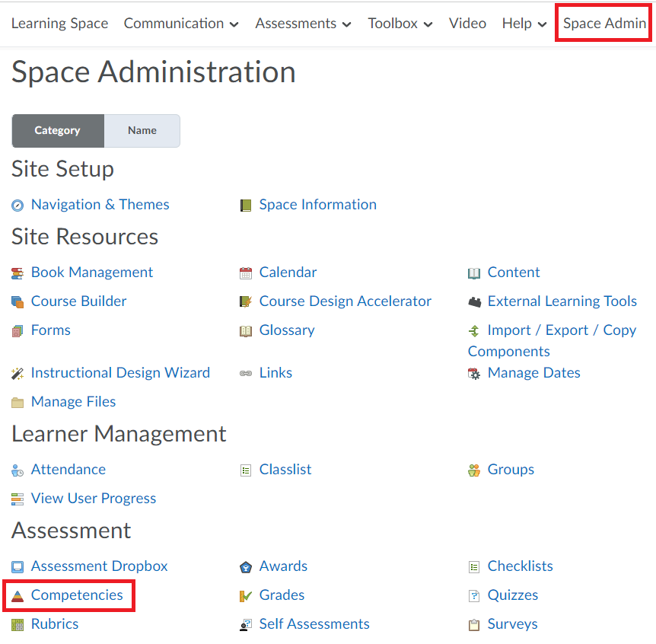The width and height of the screenshot is (656, 644).
Task: Open the Help dropdown menu
Action: click(524, 24)
